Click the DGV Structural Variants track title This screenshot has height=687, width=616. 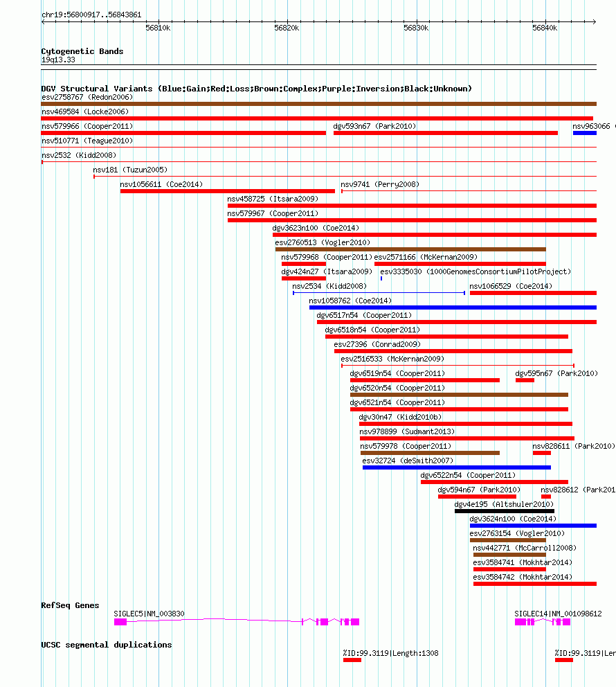point(257,89)
